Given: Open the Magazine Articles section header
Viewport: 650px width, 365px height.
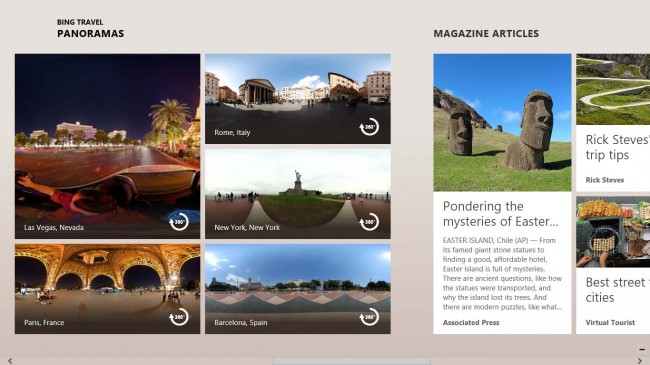Looking at the screenshot, I should click(486, 34).
